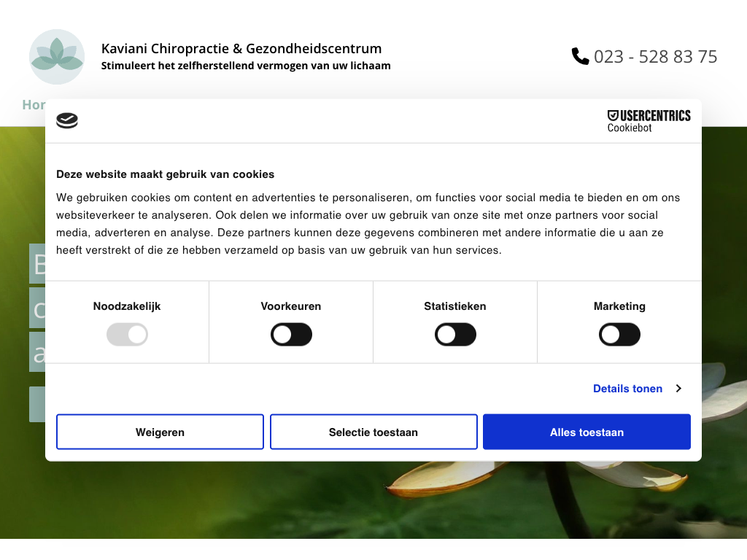Call the number 023 - 528 83 75
Screen dimensions: 747x560
pos(655,57)
